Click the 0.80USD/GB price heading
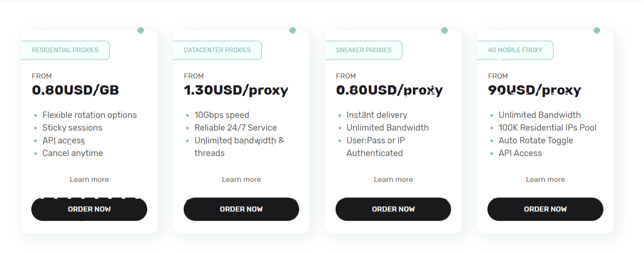The height and width of the screenshot is (253, 644). click(75, 90)
